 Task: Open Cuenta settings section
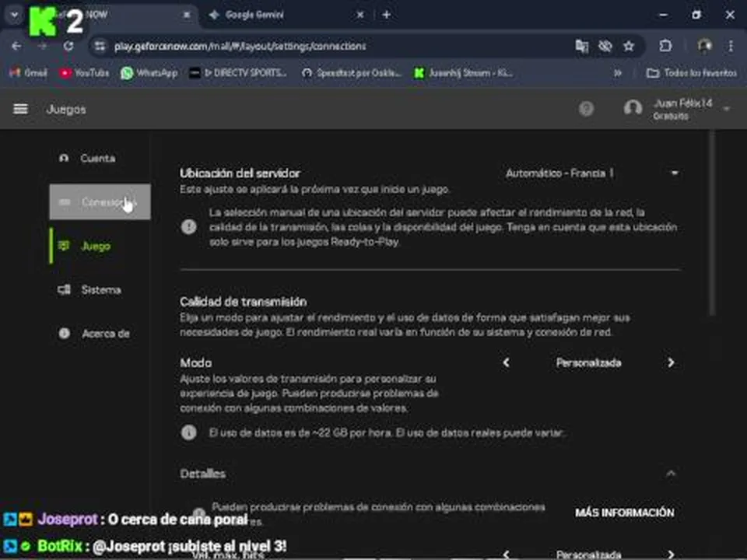pyautogui.click(x=100, y=158)
